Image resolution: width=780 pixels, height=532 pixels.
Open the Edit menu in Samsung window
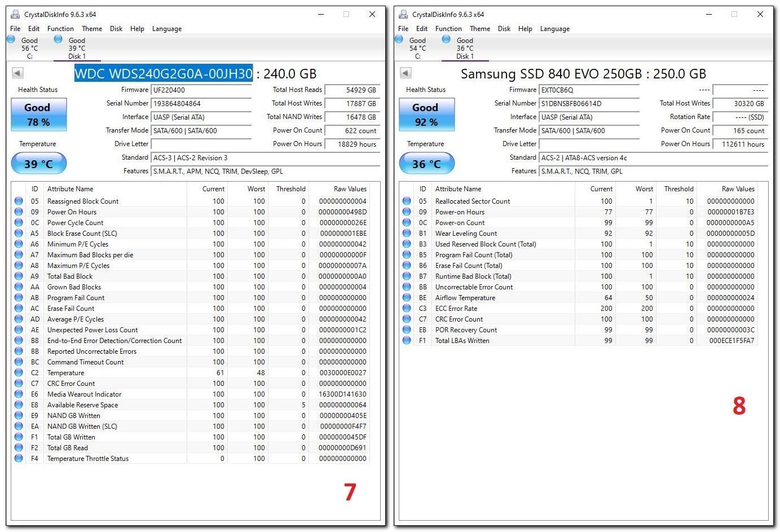(x=422, y=29)
